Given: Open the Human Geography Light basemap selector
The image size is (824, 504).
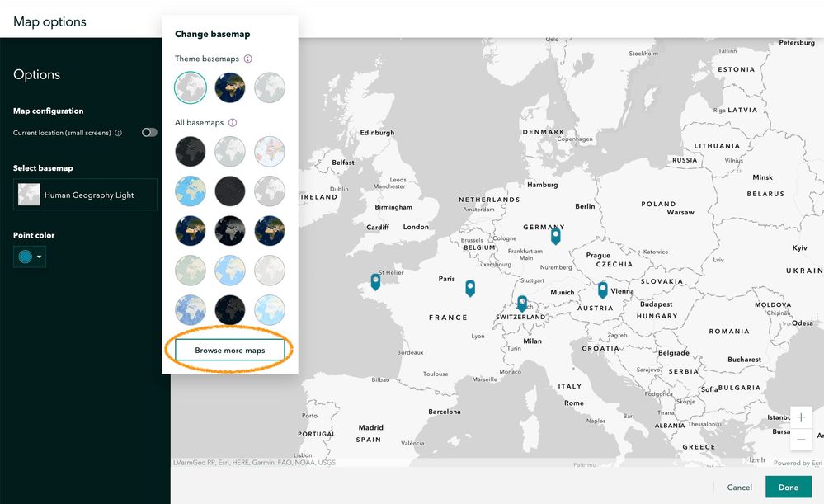Looking at the screenshot, I should [x=85, y=195].
